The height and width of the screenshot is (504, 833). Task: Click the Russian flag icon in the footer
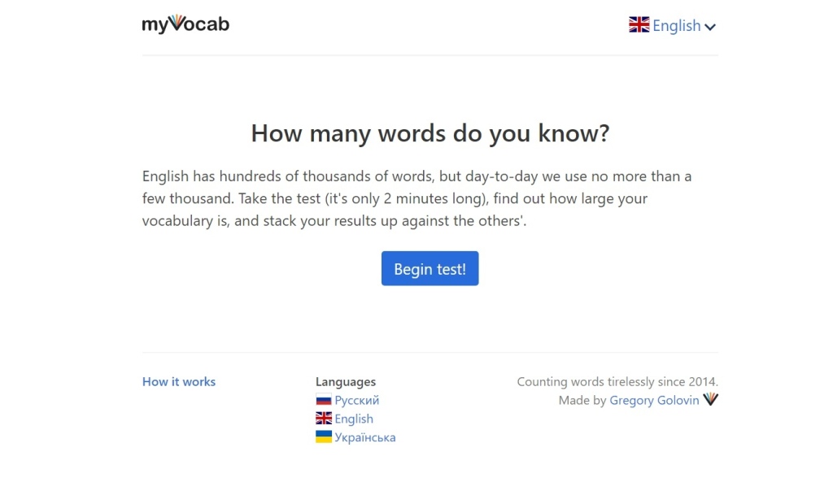[324, 400]
